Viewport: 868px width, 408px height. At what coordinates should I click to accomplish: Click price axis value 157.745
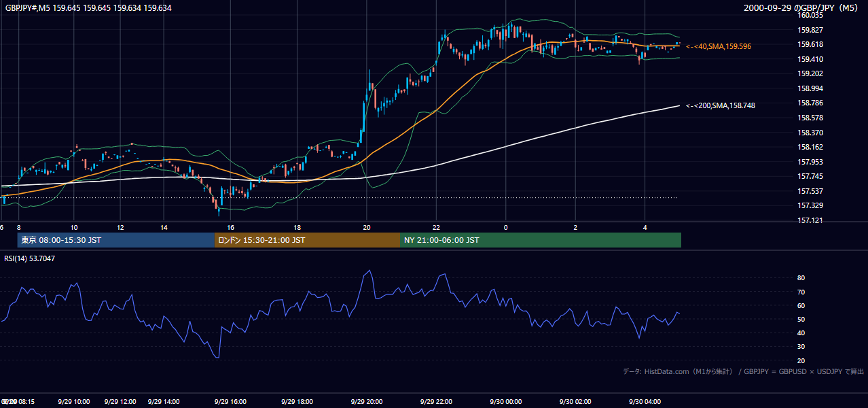coord(811,176)
